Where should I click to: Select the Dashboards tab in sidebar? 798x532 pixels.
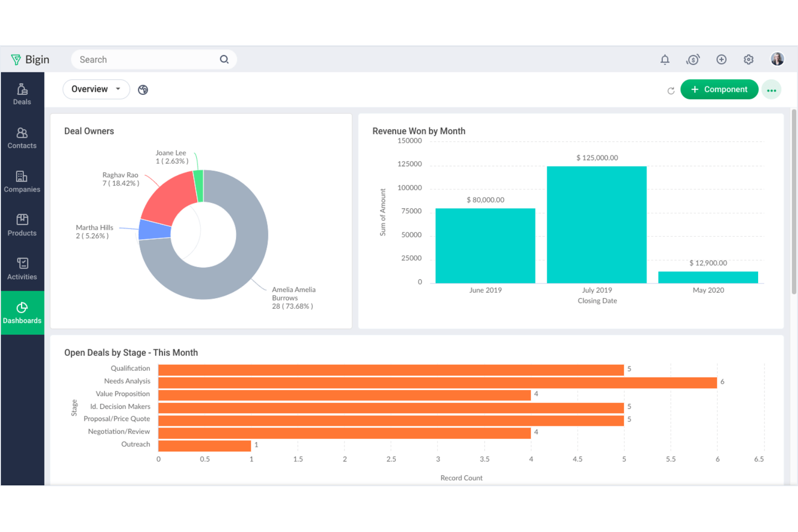[22, 313]
